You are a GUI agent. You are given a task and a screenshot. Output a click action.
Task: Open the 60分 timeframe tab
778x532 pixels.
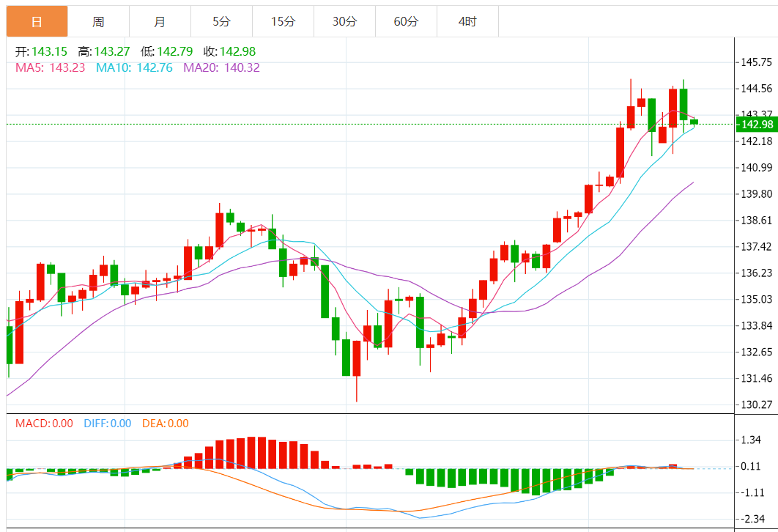[406, 21]
